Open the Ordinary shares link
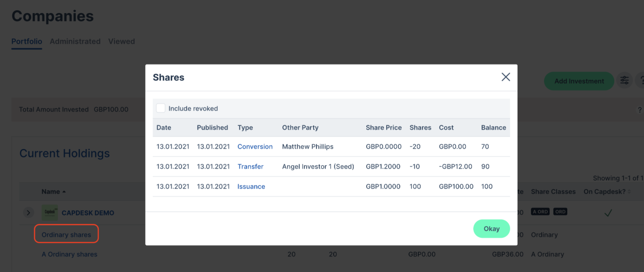644x272 pixels. (66, 235)
